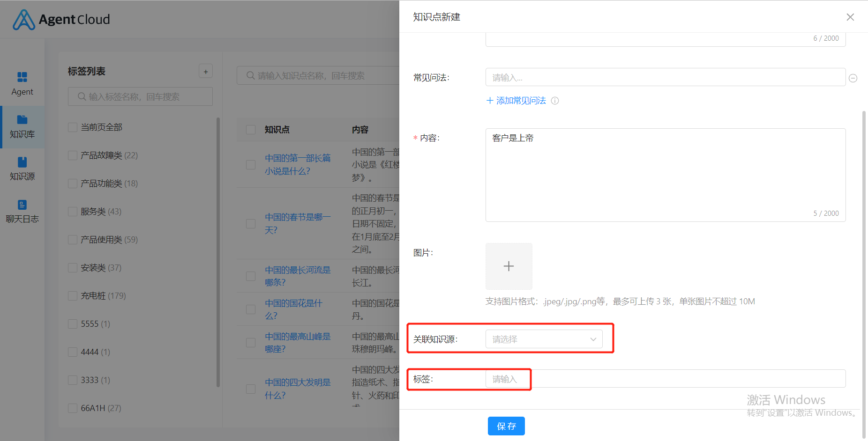Click the 常见问法 input field
The height and width of the screenshot is (441, 868).
[x=666, y=77]
